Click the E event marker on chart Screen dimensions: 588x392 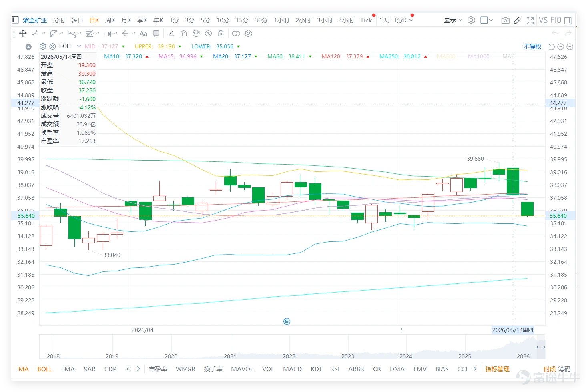tap(287, 321)
